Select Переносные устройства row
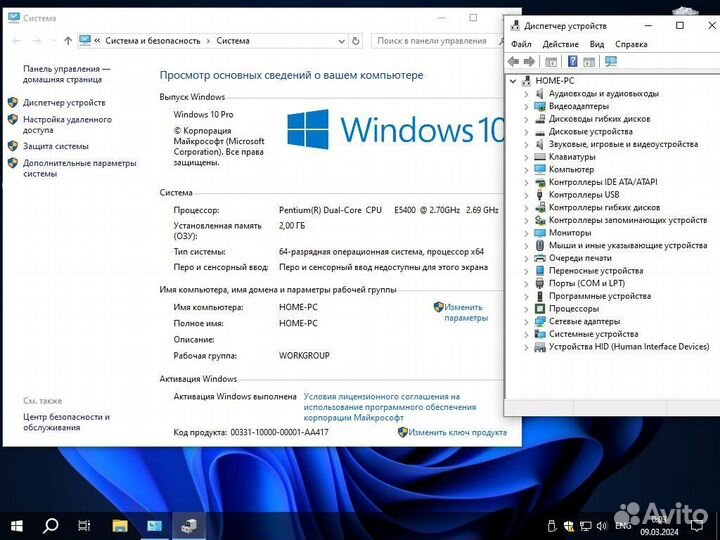This screenshot has height=540, width=720. 596,271
